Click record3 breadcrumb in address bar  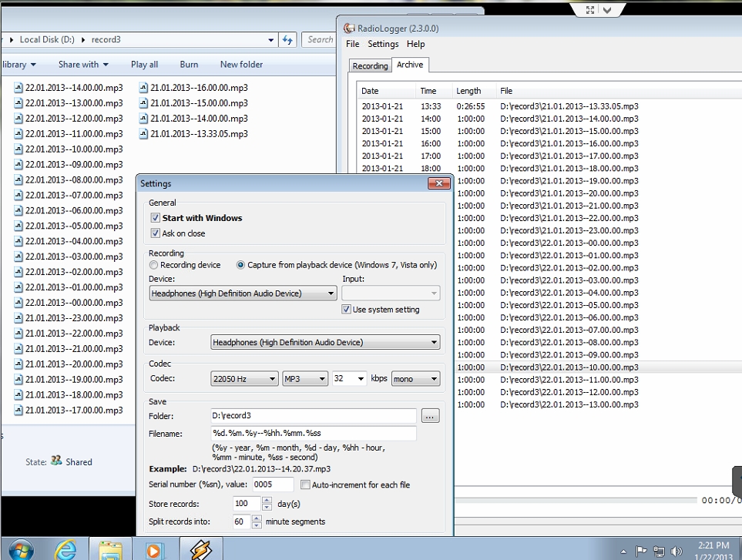tap(106, 40)
